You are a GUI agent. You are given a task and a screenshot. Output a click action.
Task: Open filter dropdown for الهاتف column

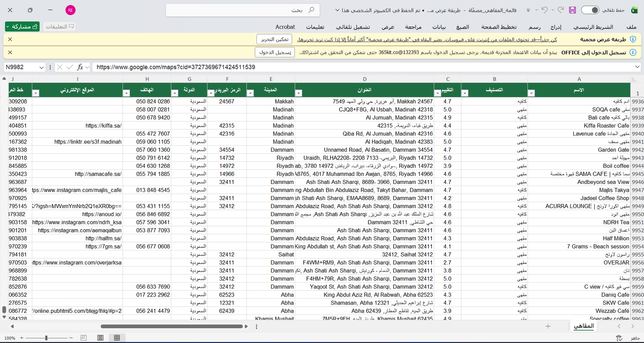126,93
